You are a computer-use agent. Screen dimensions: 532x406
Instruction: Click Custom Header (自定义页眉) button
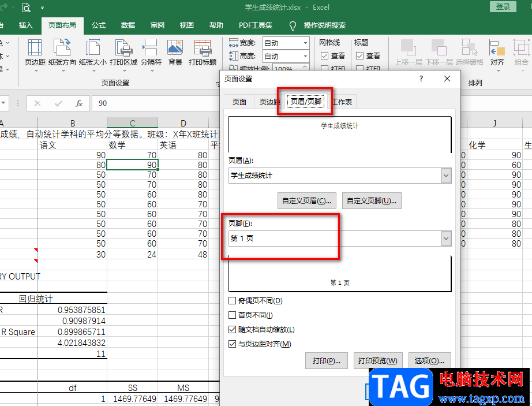(x=307, y=200)
